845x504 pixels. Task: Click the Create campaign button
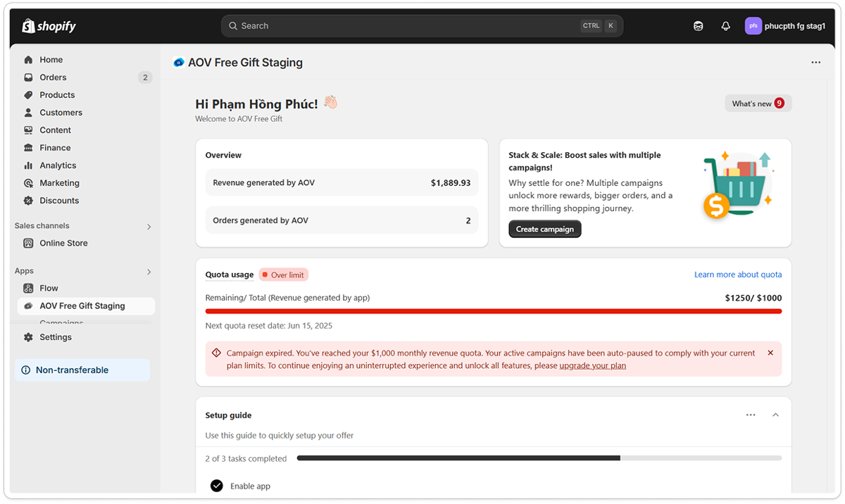point(545,229)
